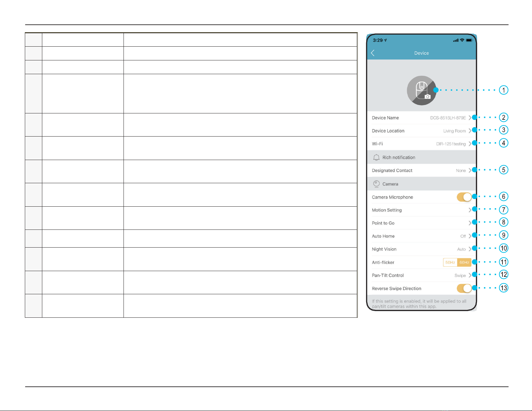Open Motion Setting chevron
Viewport: 532px width, 411px height.
470,210
